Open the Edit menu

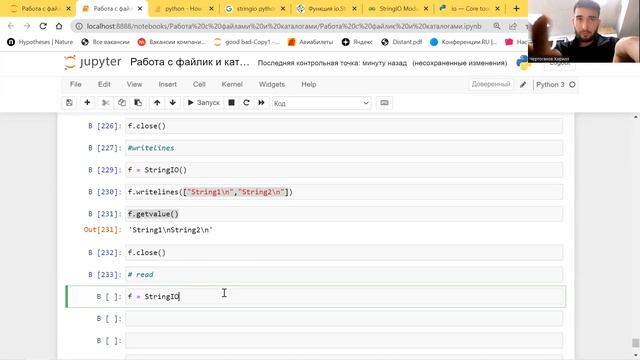pos(104,84)
